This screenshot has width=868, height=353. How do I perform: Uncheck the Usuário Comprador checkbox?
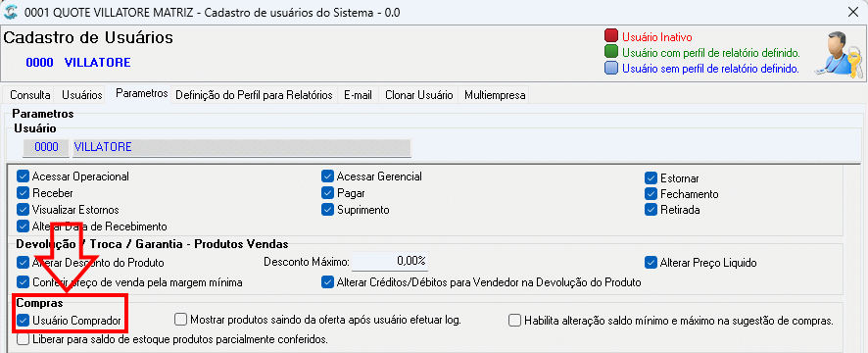pos(23,320)
